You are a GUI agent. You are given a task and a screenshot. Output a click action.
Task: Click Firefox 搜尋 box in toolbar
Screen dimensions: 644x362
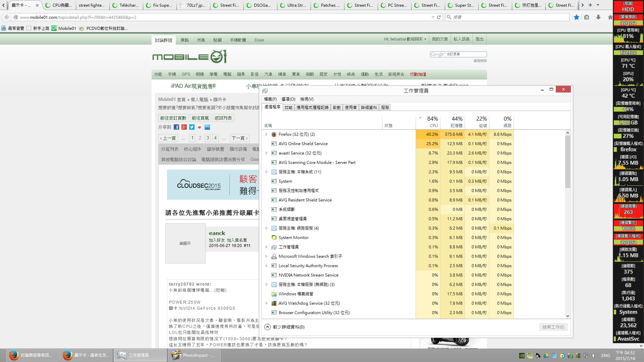[x=507, y=17]
